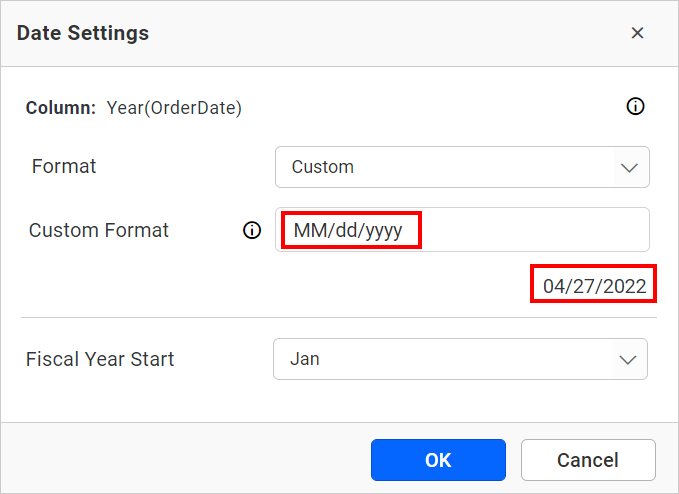Viewport: 679px width, 494px height.
Task: Click the chevron arrow of the Jan combo box
Action: (x=628, y=359)
